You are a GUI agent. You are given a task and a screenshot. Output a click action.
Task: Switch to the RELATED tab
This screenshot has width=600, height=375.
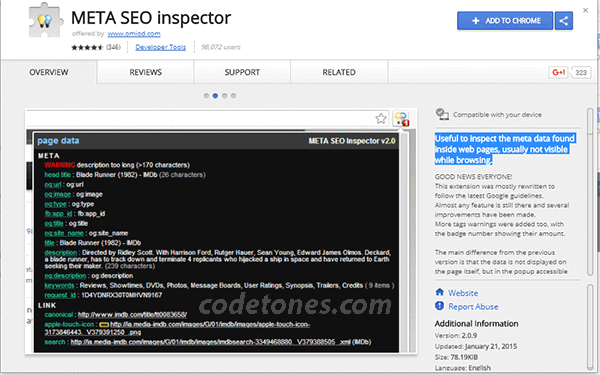tap(339, 72)
